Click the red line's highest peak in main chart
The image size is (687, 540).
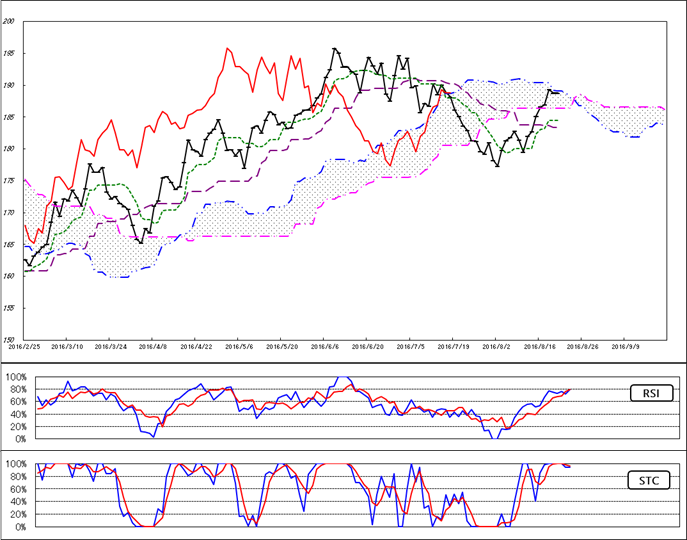228,48
